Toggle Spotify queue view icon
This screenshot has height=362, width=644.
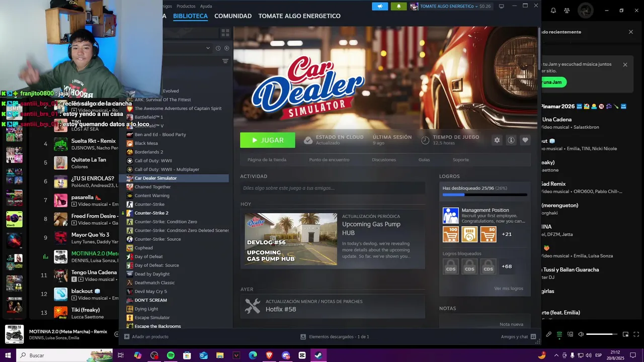[559, 334]
